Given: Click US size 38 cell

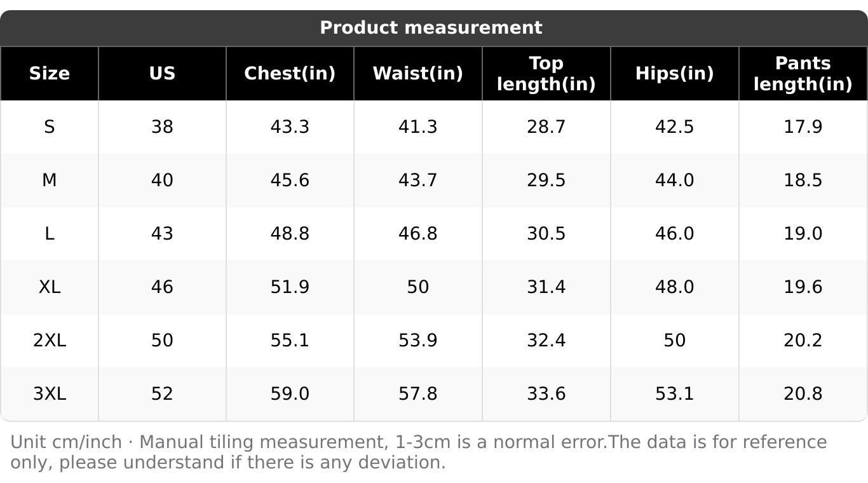Looking at the screenshot, I should pyautogui.click(x=162, y=127).
